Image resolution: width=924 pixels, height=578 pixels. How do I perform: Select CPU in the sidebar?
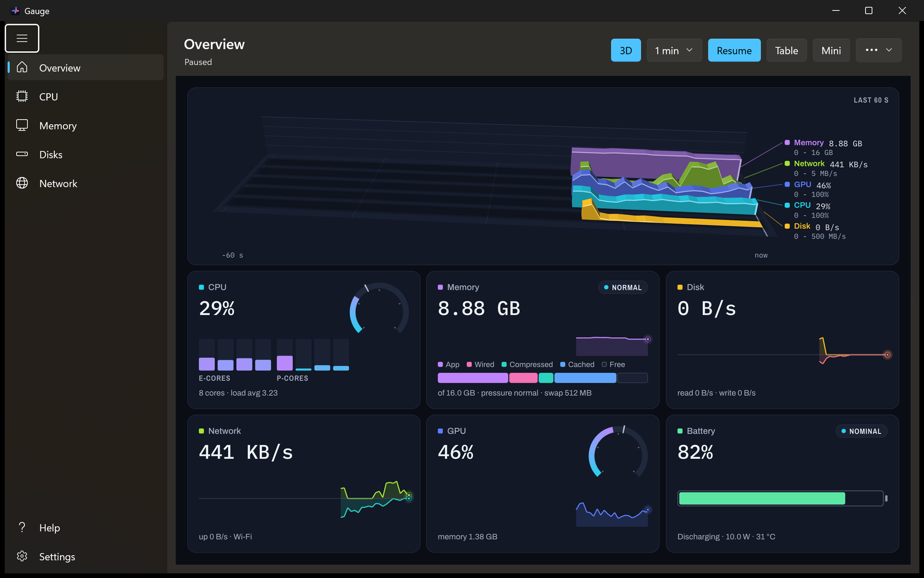click(x=84, y=97)
